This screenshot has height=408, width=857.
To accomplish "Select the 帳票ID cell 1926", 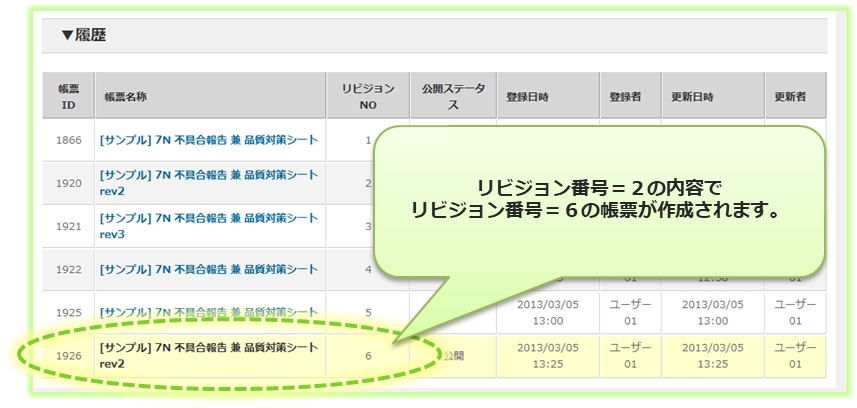I will point(68,355).
